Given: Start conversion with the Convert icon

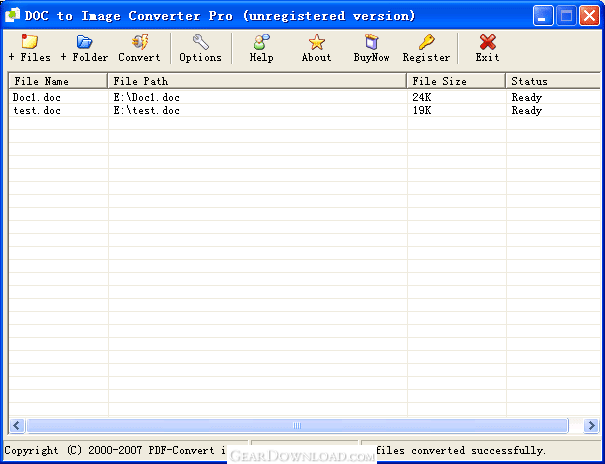Looking at the screenshot, I should pos(140,42).
